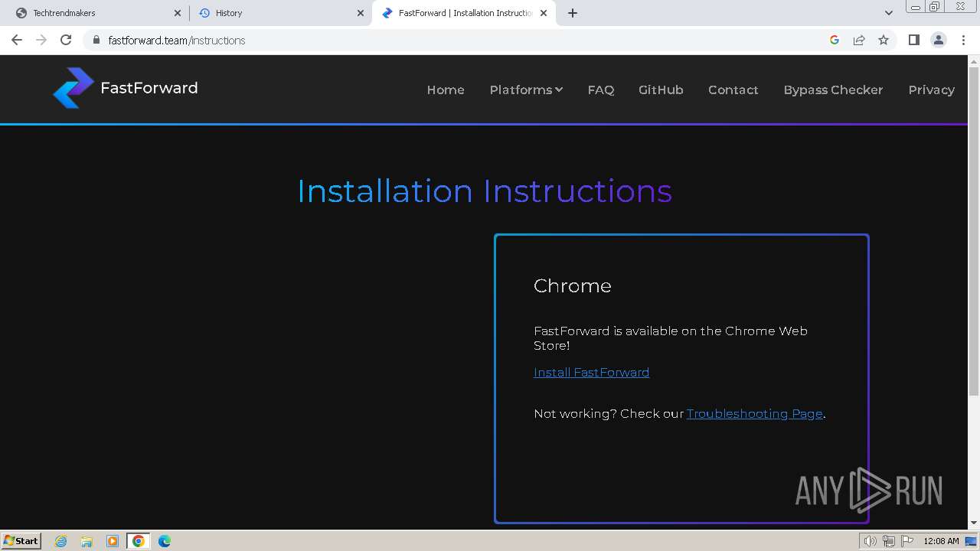Launch Internet Explorer from taskbar

click(x=61, y=541)
